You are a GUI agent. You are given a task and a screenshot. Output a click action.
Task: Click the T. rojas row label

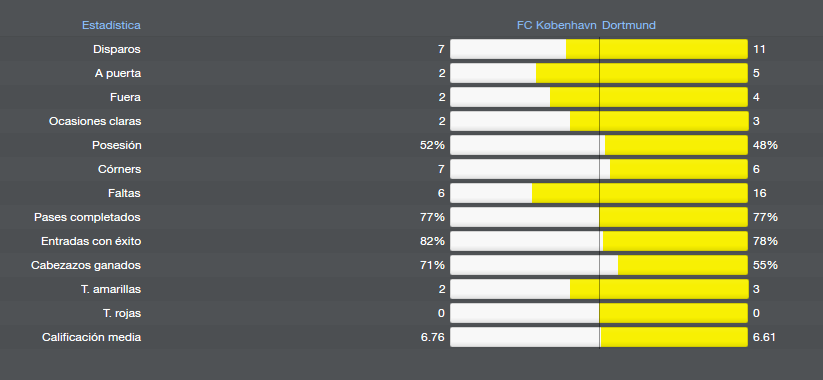(x=122, y=313)
